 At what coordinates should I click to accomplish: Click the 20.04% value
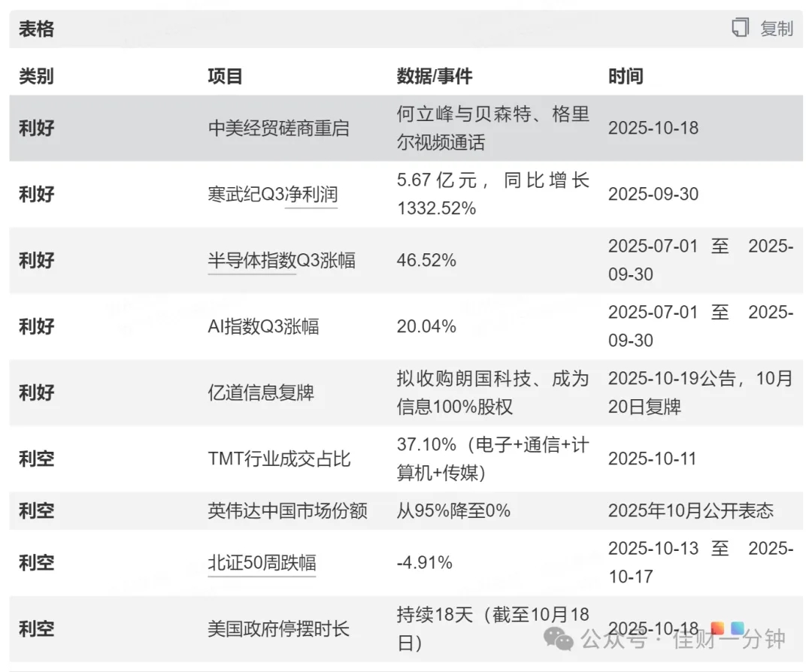tap(426, 326)
